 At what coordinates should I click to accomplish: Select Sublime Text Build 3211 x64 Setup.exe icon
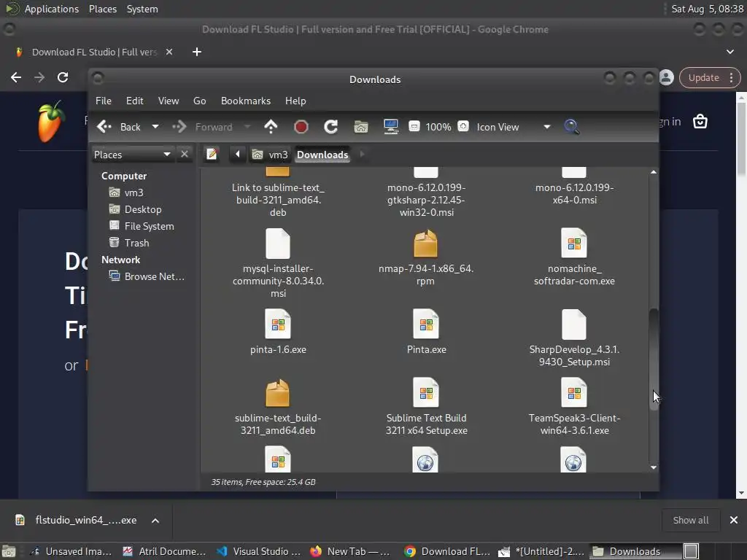click(x=426, y=393)
